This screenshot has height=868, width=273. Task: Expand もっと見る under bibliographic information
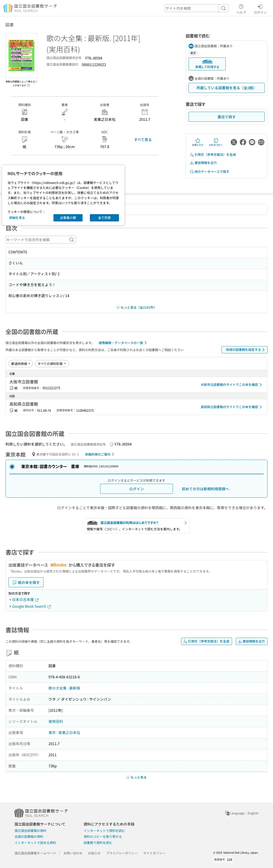[x=136, y=777]
